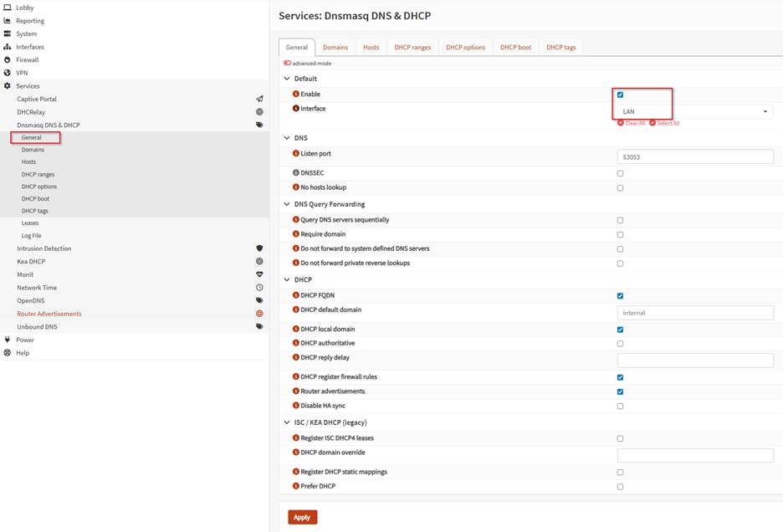Click the Listen port input field
The width and height of the screenshot is (783, 532).
(x=694, y=156)
